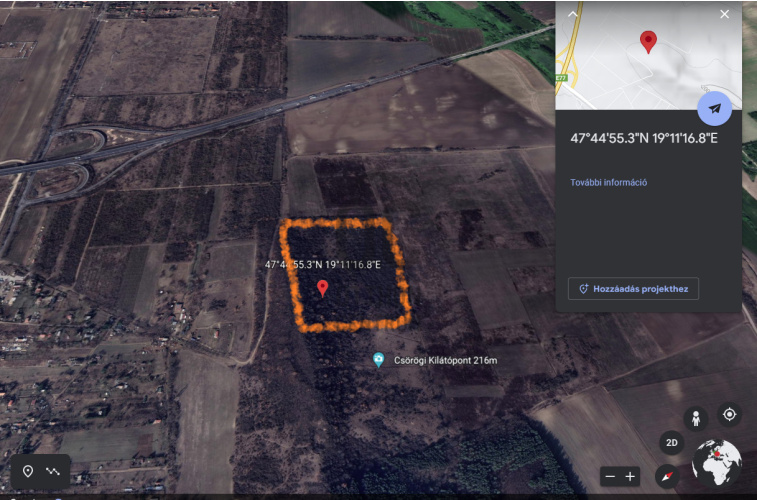Click the compass to reset north
757x500 pixels.
tap(666, 476)
